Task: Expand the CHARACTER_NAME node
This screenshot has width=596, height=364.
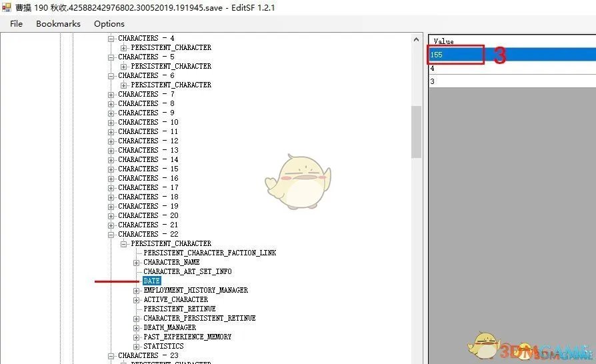Action: point(137,262)
